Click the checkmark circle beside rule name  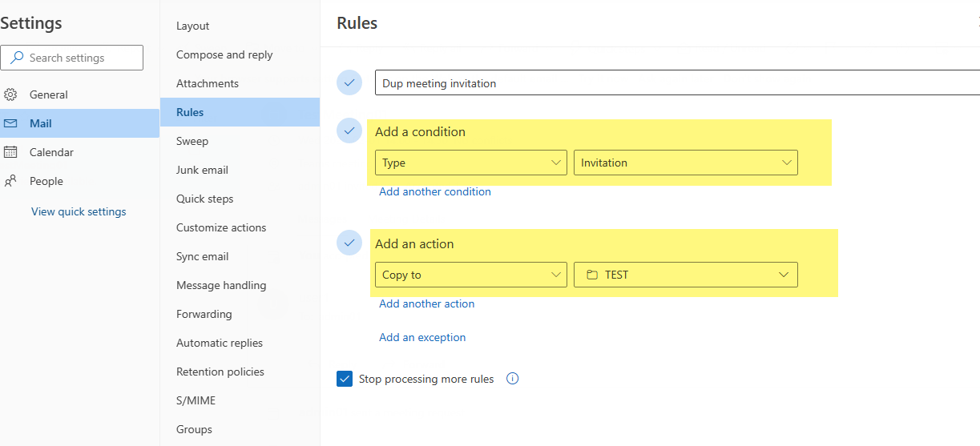tap(349, 82)
